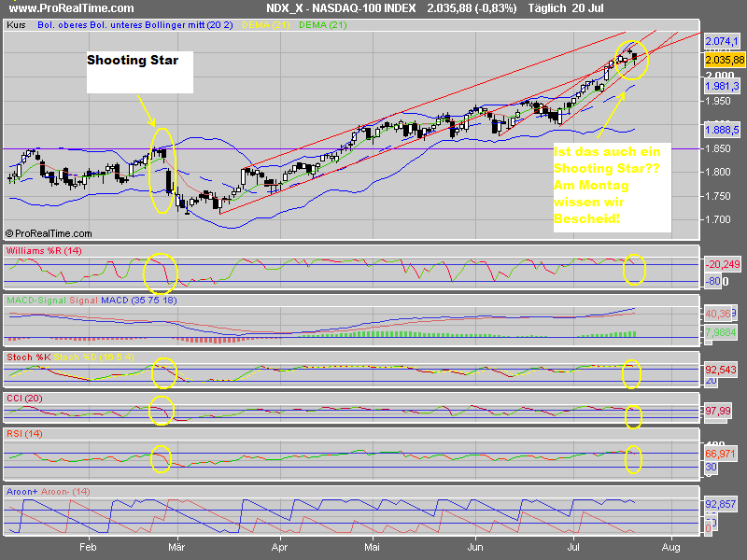
Task: Select the RSI (14) indicator label
Action: (x=24, y=434)
